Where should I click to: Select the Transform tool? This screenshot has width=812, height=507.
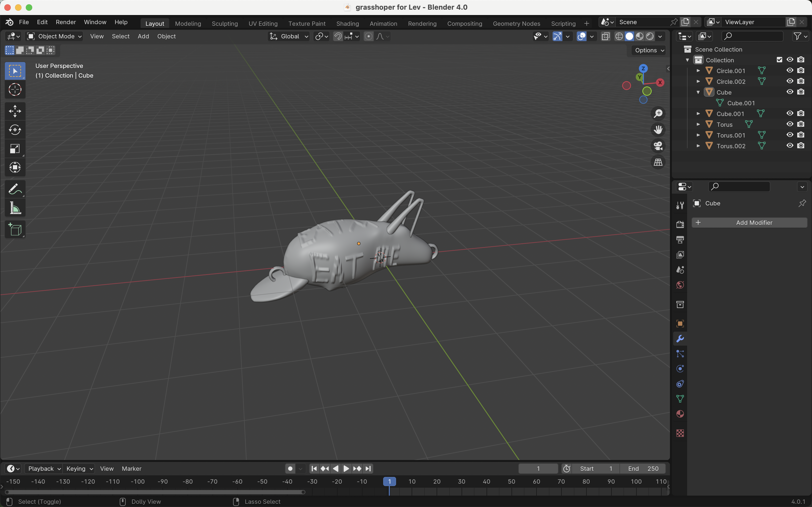point(15,167)
